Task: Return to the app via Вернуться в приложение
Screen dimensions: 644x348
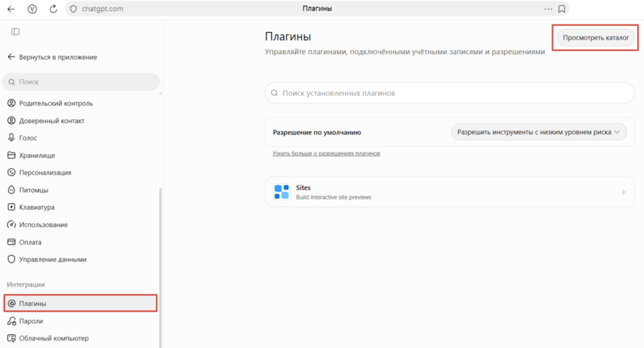Action: click(52, 57)
